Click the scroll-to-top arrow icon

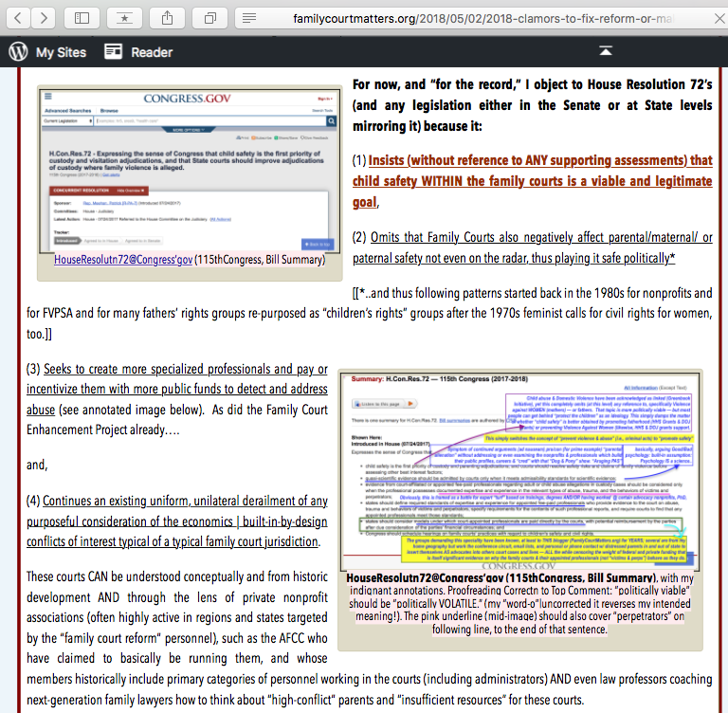click(x=605, y=51)
